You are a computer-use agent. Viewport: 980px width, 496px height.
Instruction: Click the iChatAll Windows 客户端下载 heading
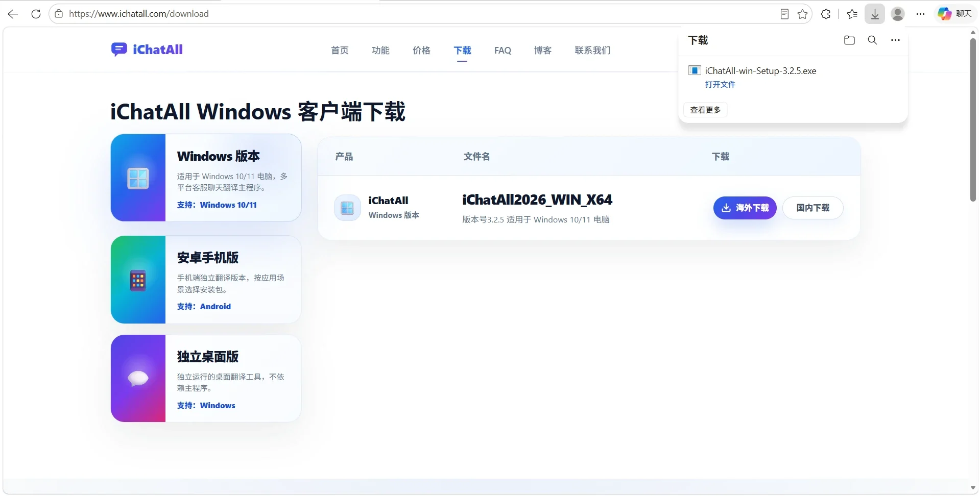click(258, 112)
